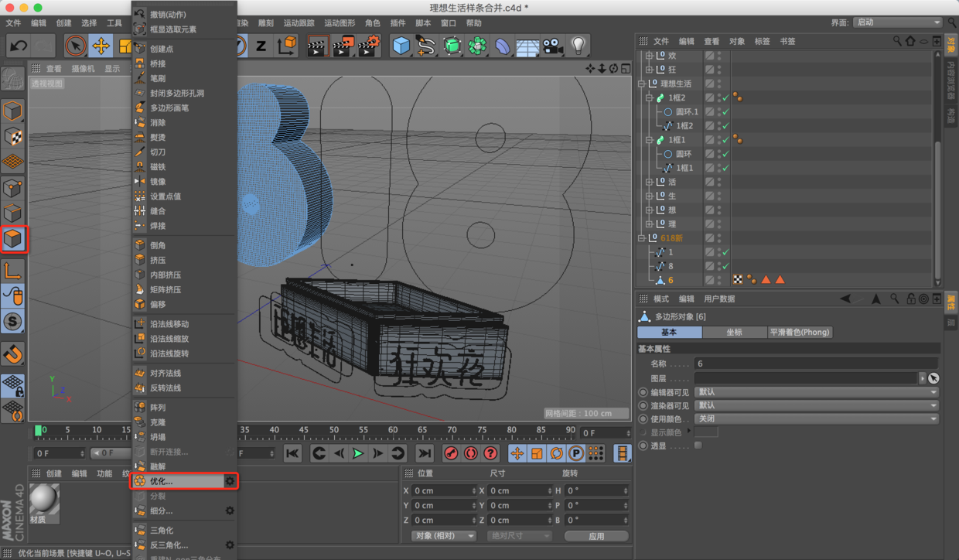Open the 界面 layout dropdown showing 启动
Image resolution: width=959 pixels, height=560 pixels.
(x=898, y=22)
